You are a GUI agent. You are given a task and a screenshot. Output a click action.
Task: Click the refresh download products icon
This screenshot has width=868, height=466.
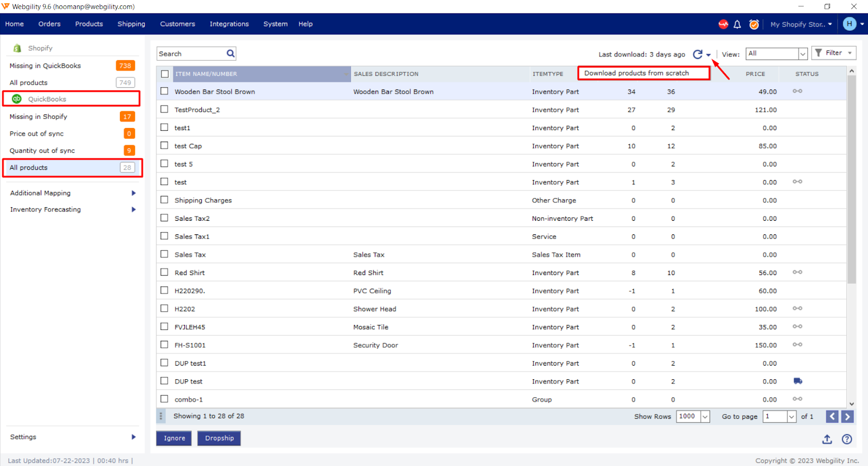coord(698,54)
